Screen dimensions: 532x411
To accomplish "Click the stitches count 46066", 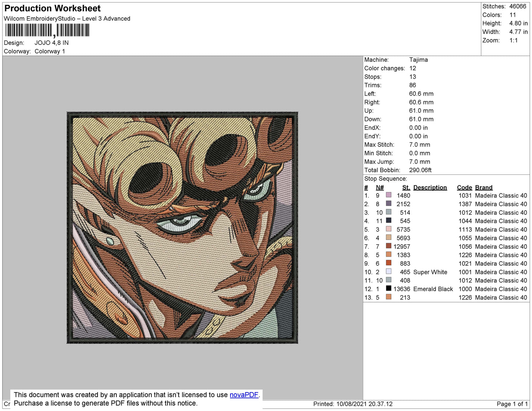I will 518,6.
